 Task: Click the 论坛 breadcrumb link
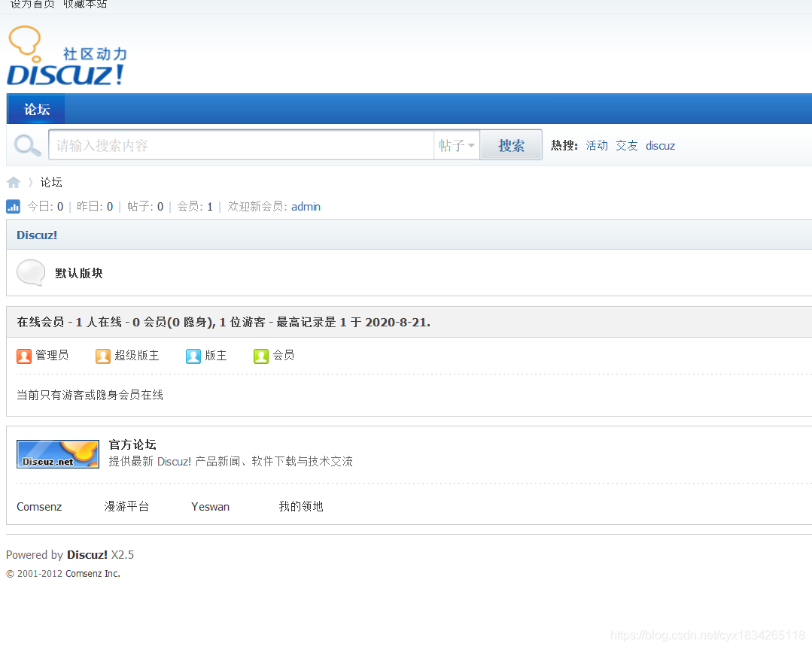pyautogui.click(x=51, y=182)
